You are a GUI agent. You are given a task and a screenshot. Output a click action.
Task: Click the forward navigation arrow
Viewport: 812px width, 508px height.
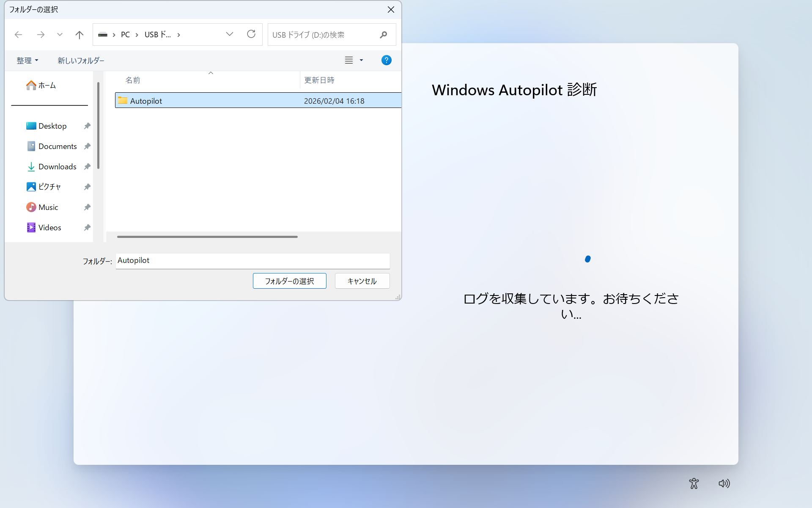(x=41, y=35)
